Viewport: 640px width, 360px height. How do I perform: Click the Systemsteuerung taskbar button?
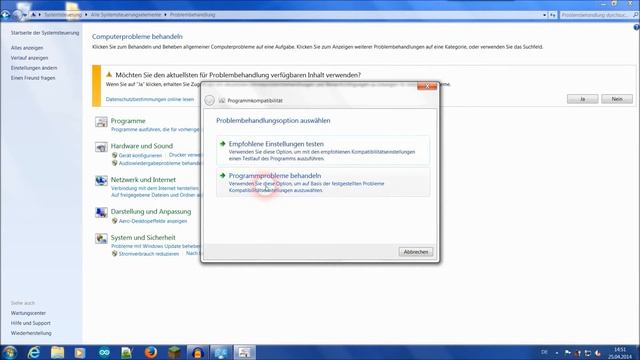click(221, 353)
